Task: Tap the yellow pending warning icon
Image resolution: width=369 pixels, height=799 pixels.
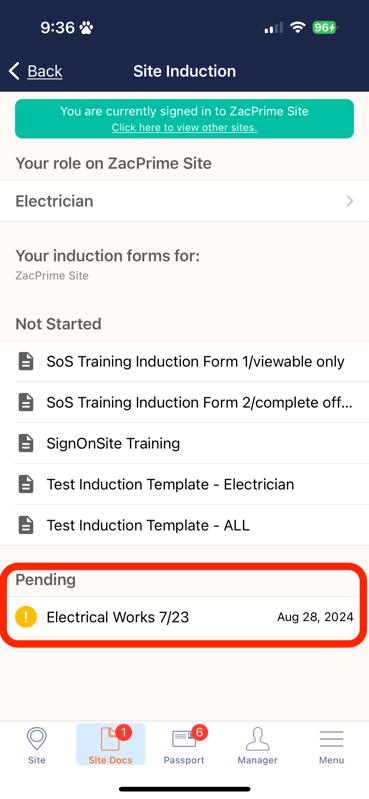Action: point(26,617)
